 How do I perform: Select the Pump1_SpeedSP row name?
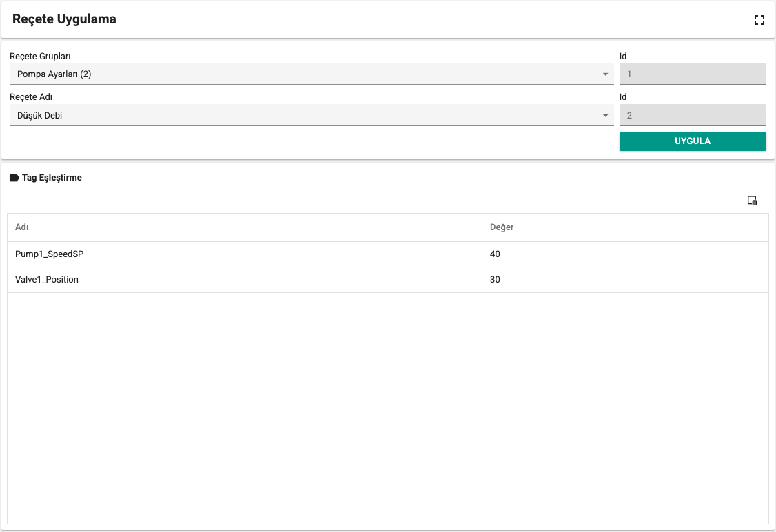tap(50, 254)
